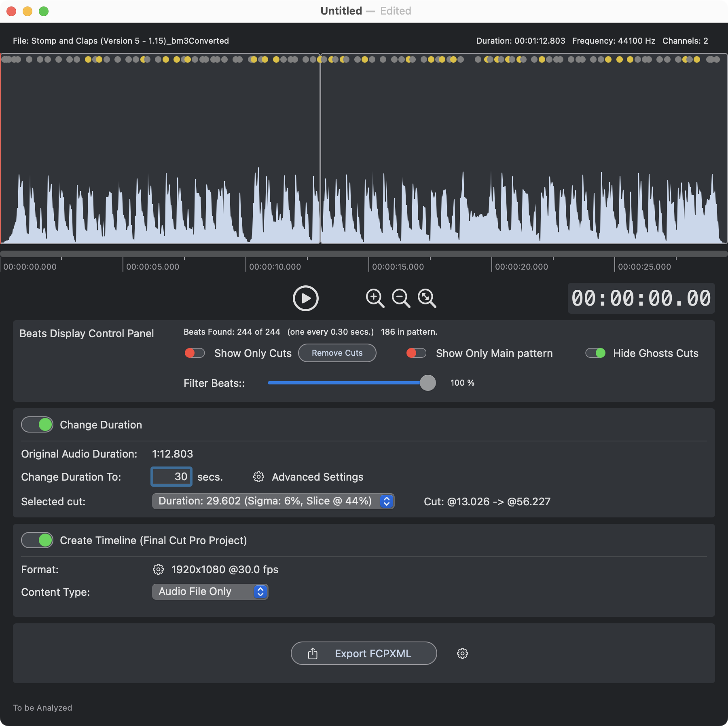Screen dimensions: 728x726
Task: Click the 100 % filter value
Action: coord(462,383)
